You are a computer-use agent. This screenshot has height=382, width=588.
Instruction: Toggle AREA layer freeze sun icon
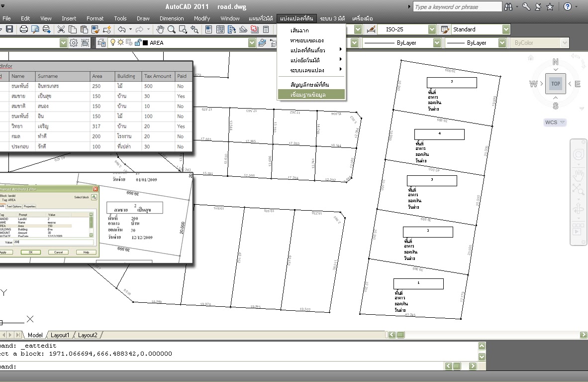tap(120, 42)
